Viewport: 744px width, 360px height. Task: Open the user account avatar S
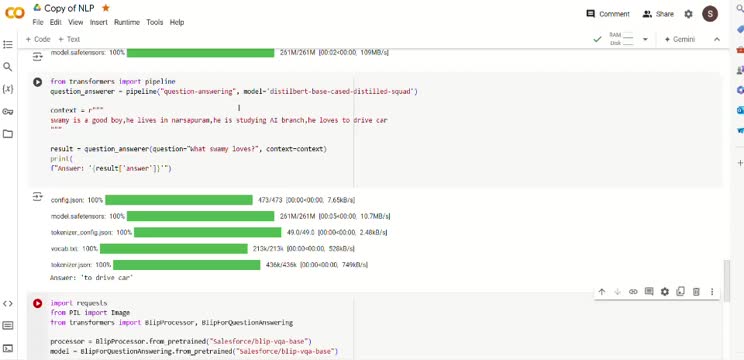[710, 14]
